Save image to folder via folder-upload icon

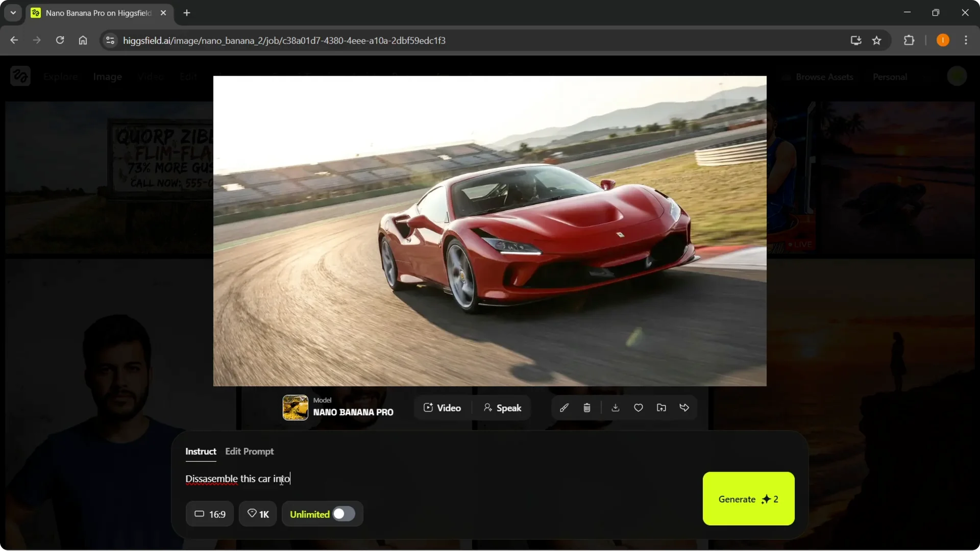661,408
